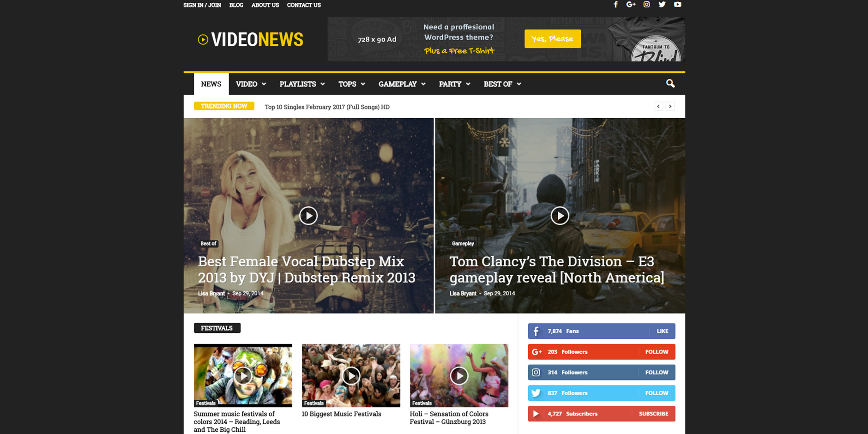Click Instagram icon in 314 Followers bar
Image resolution: width=868 pixels, height=434 pixels.
coord(536,373)
